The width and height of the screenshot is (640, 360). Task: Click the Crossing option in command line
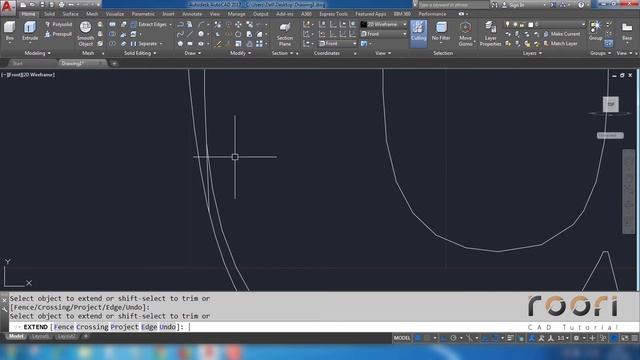click(x=92, y=327)
